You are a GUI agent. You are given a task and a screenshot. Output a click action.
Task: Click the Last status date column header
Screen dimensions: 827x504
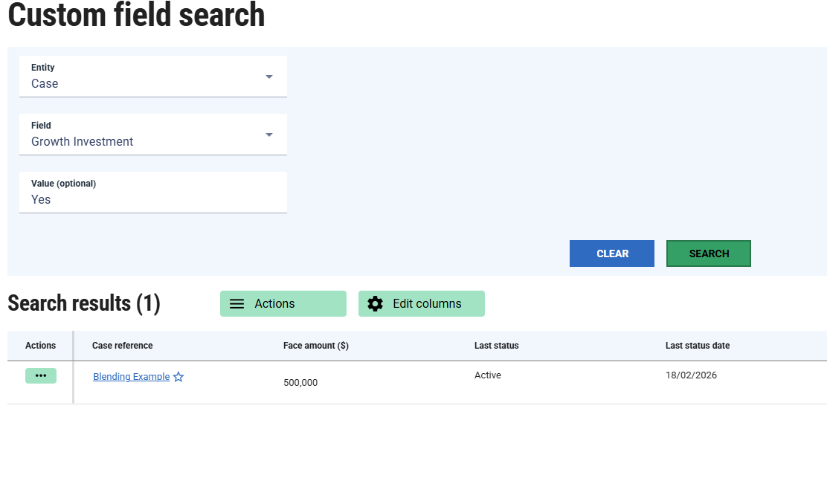point(697,346)
